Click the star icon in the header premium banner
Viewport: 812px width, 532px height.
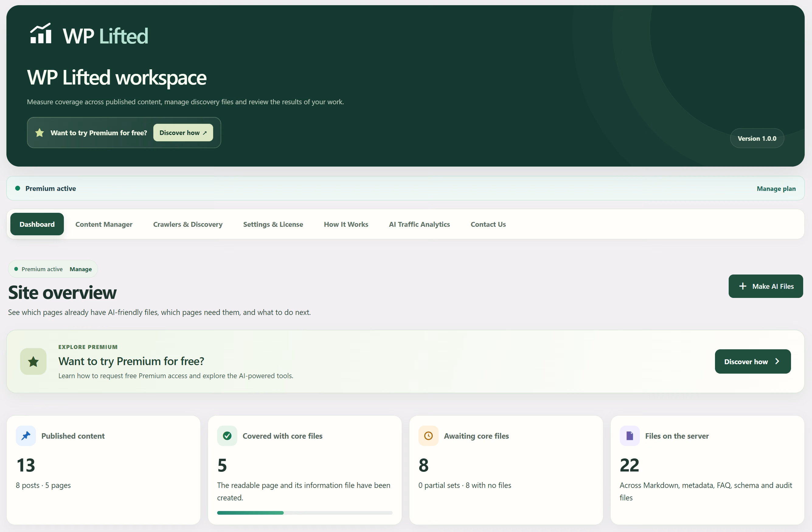40,133
